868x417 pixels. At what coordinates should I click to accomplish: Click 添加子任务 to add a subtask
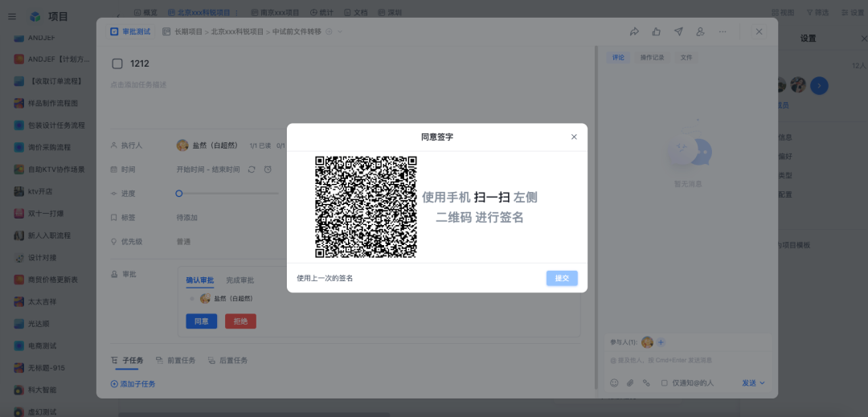pyautogui.click(x=133, y=384)
